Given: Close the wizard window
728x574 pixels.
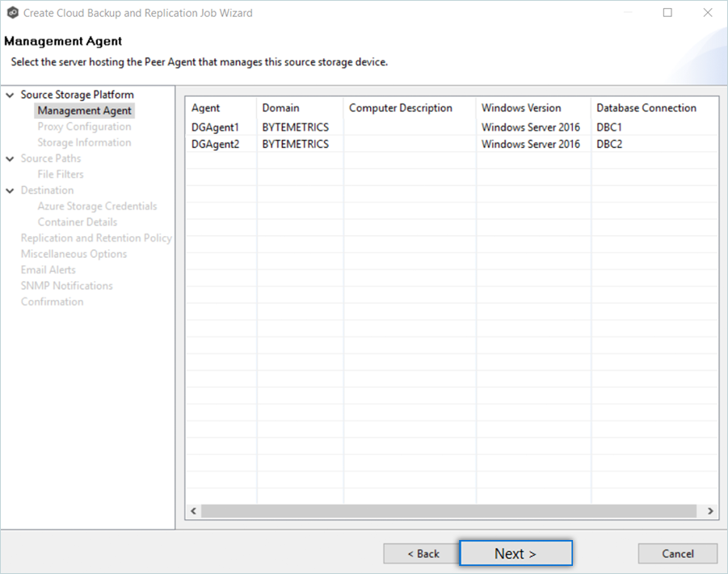Looking at the screenshot, I should [x=707, y=13].
